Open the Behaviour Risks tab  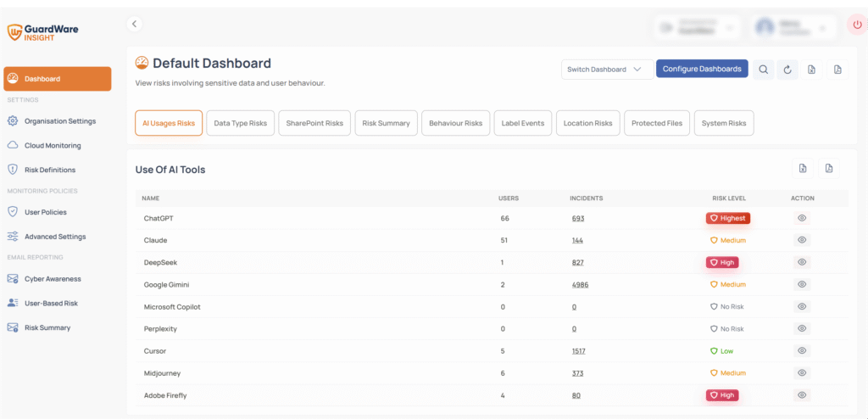coord(455,123)
